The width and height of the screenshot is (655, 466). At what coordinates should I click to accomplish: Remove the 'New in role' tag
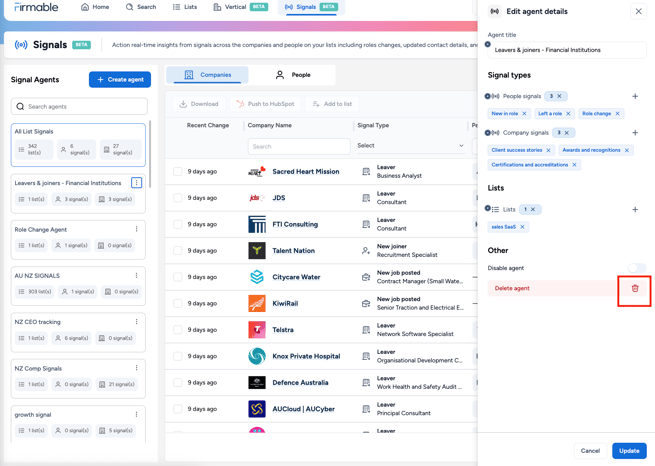pos(524,114)
